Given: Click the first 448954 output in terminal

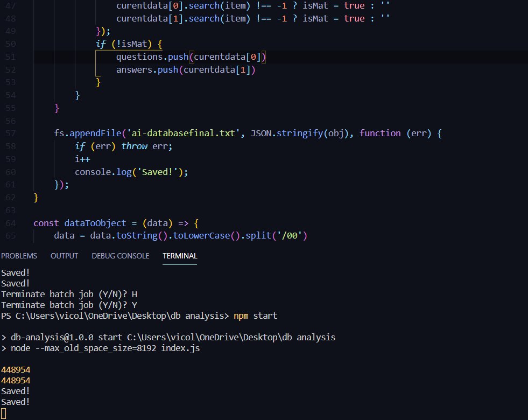Looking at the screenshot, I should pyautogui.click(x=16, y=370).
